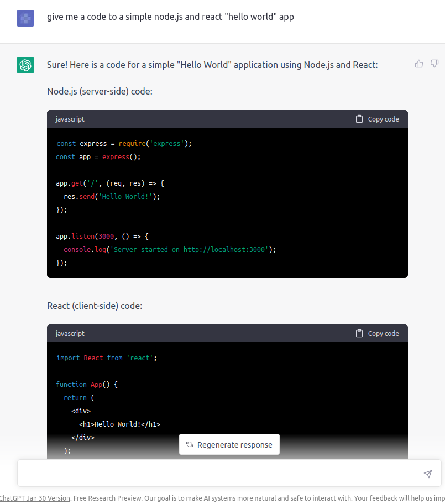Click the javascript label on the React block

pos(70,333)
